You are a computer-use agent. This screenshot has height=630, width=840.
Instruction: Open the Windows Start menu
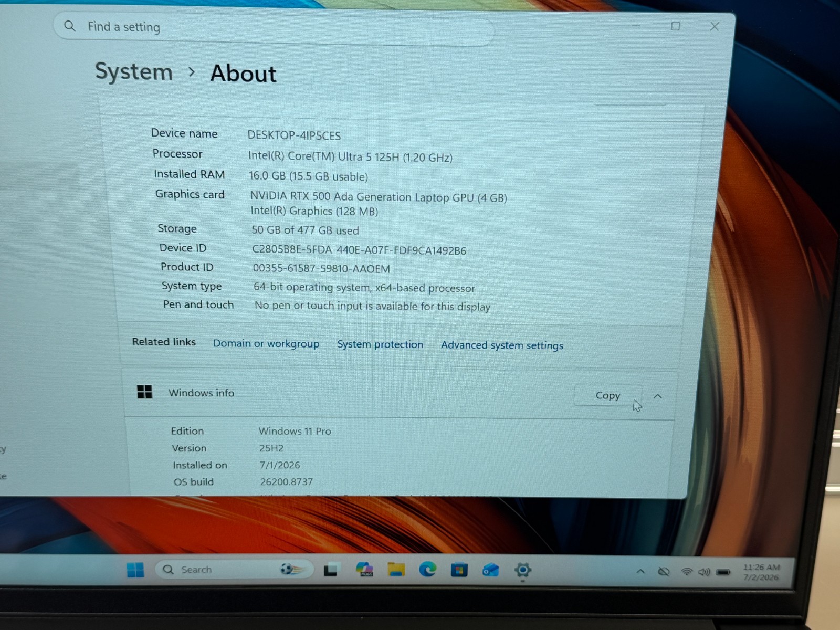point(135,570)
